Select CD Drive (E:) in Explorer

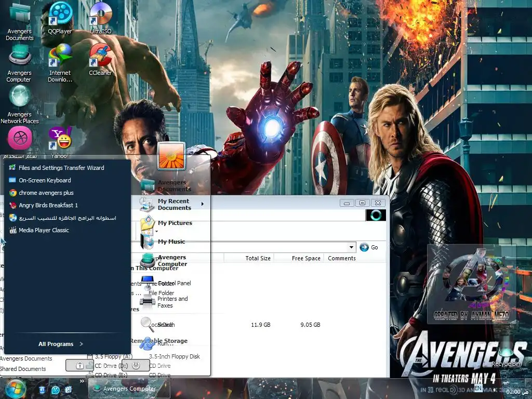[x=108, y=375]
